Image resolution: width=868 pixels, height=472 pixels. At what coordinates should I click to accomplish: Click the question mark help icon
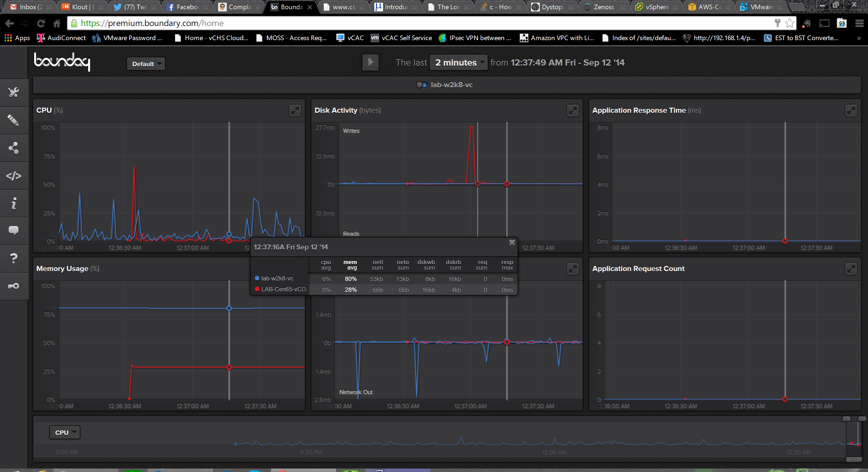(14, 258)
